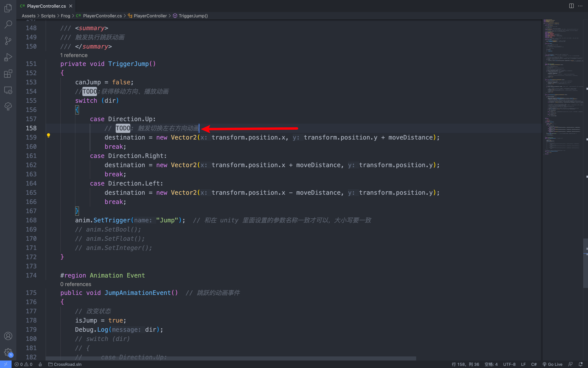
Task: Click the horizontal scrollbar of editor
Action: point(231,358)
